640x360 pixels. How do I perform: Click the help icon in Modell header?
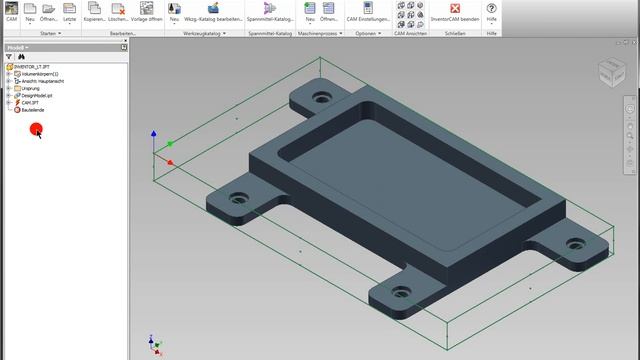coord(124,48)
